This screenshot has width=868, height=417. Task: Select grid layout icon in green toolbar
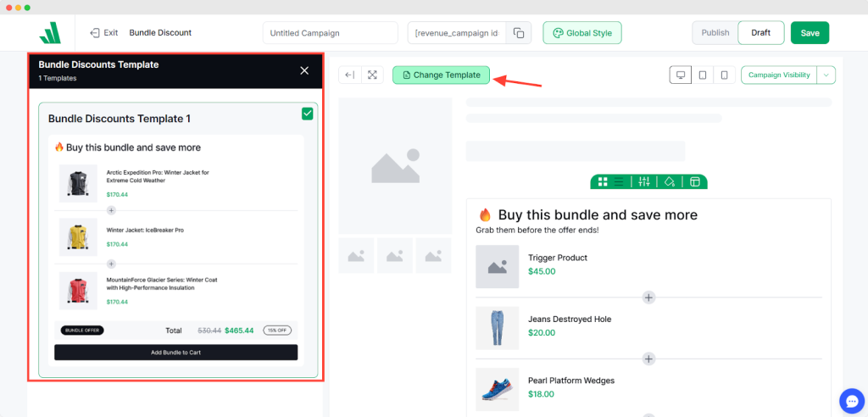603,181
